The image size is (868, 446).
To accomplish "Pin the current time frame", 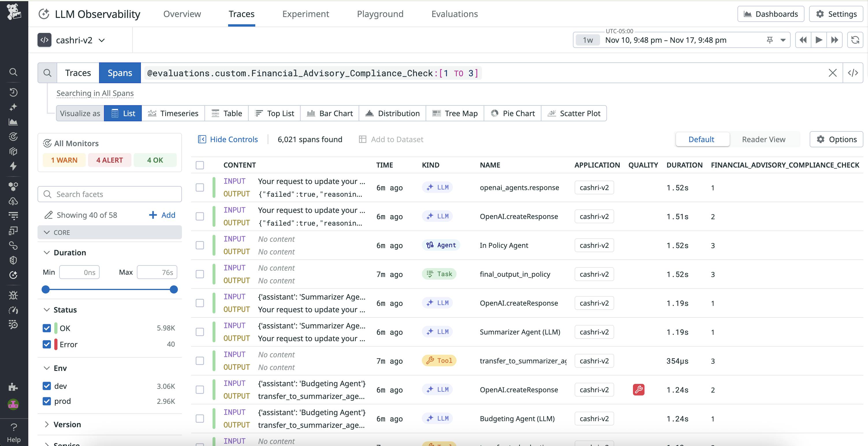I will click(769, 40).
